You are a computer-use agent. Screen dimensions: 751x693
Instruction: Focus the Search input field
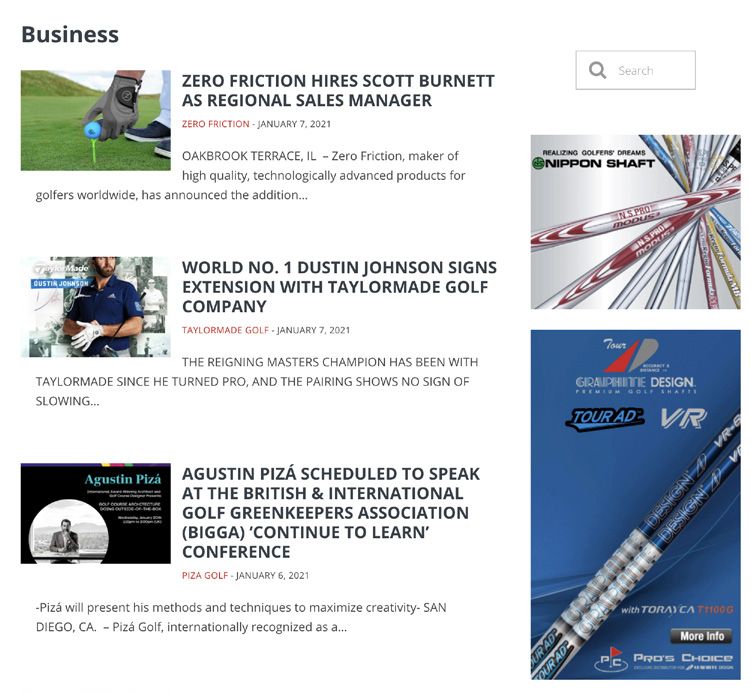636,70
